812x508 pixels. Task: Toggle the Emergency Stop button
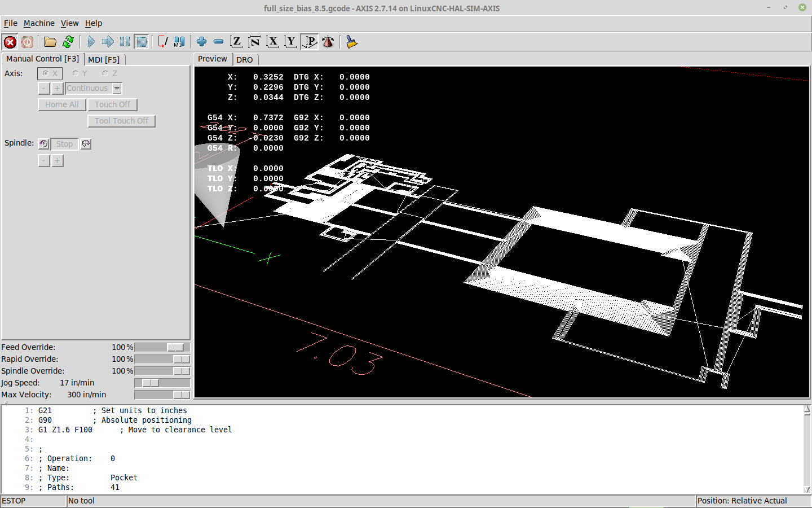coord(10,42)
